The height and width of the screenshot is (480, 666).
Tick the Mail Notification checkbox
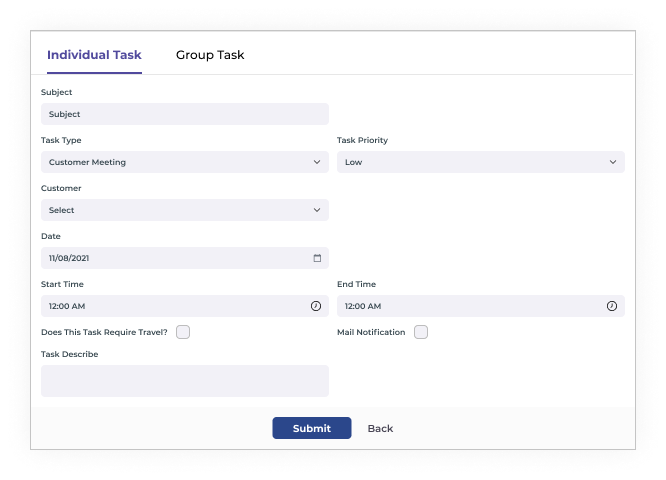coord(421,332)
